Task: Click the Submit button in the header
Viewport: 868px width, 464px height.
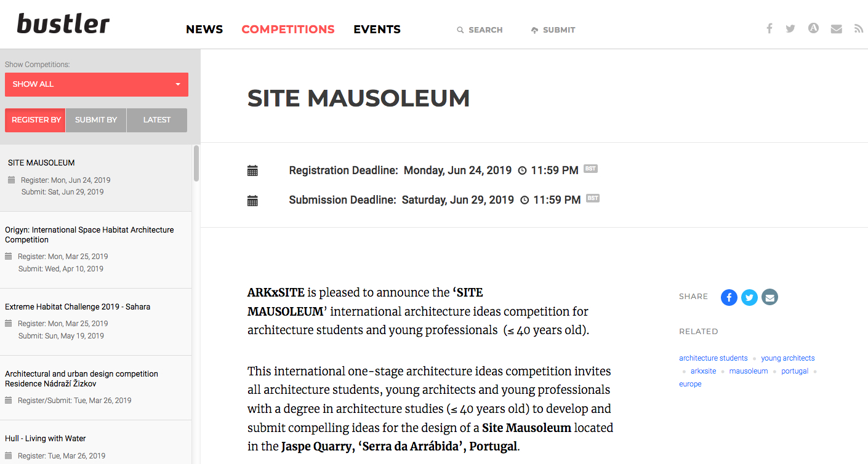Action: [553, 30]
